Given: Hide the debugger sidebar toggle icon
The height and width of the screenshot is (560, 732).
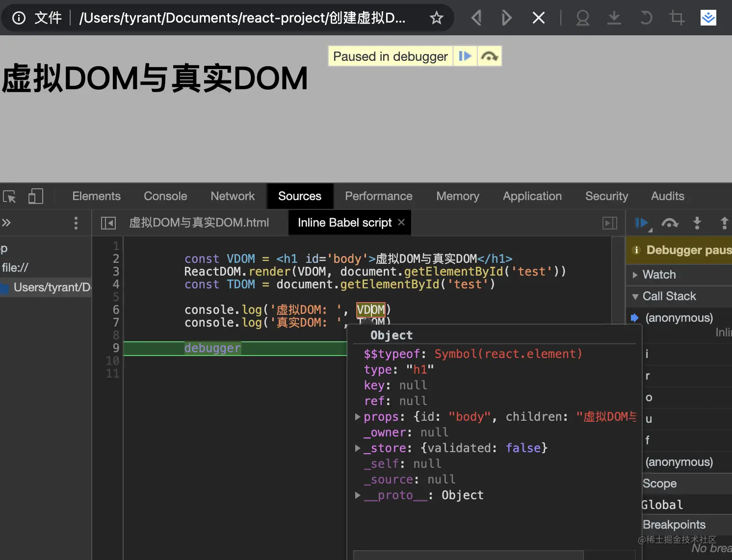Looking at the screenshot, I should pos(610,223).
